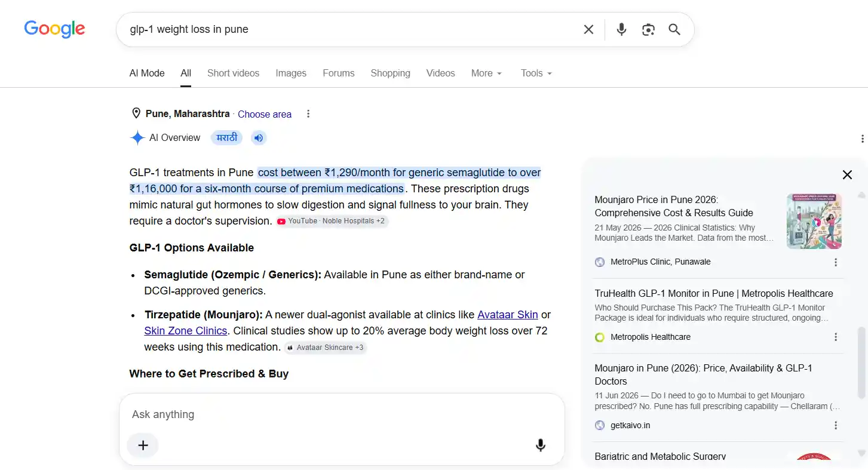Click the scroll-down arrow of side panel
Viewport: 868px width, 470px height.
click(861, 453)
